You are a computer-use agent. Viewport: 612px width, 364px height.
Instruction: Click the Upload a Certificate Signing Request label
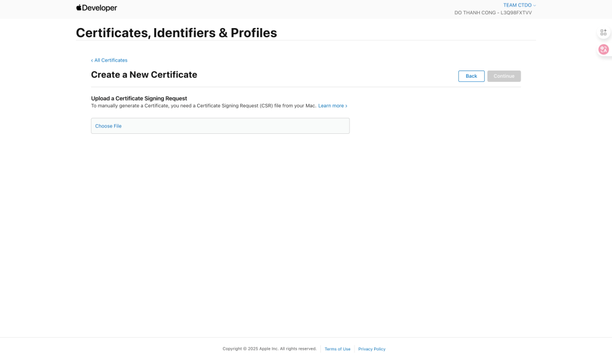click(x=139, y=98)
